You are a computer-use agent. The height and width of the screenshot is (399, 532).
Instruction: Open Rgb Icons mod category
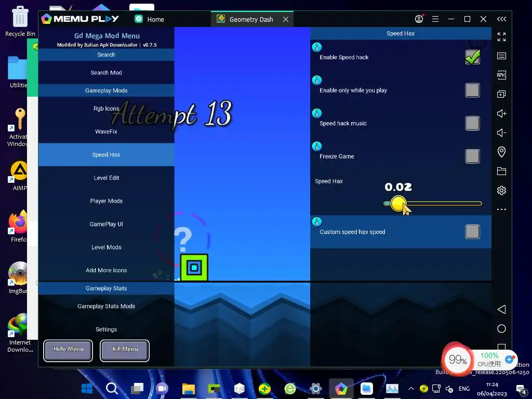(x=106, y=109)
